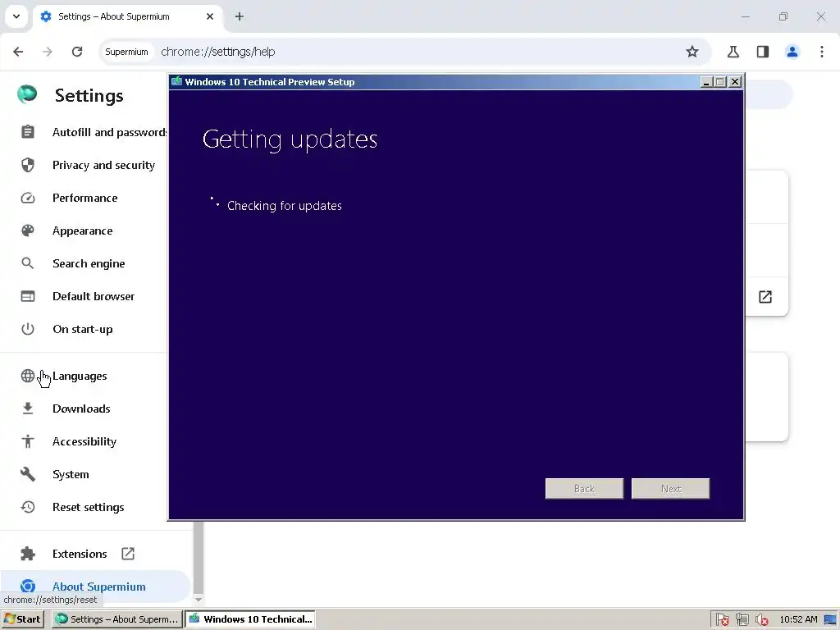Click the On start-up power icon
This screenshot has width=840, height=630.
tap(28, 329)
